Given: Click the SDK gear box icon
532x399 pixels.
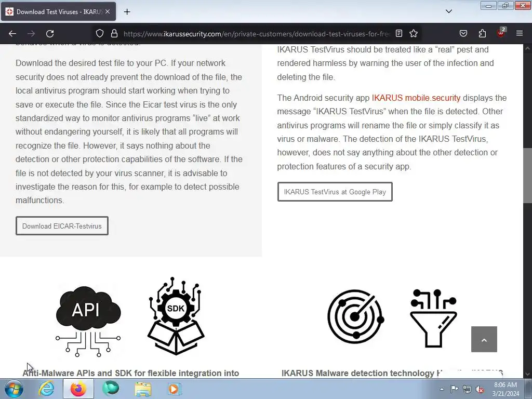Looking at the screenshot, I should [x=176, y=316].
